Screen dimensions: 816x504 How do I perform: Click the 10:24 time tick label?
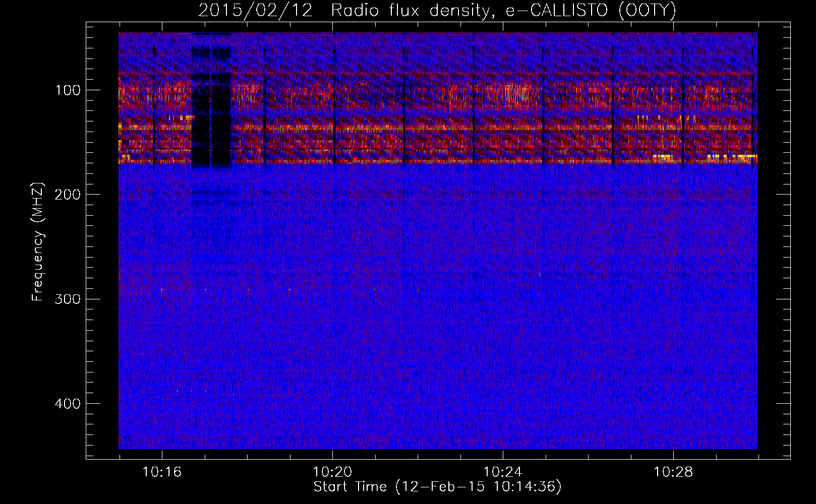pyautogui.click(x=503, y=472)
